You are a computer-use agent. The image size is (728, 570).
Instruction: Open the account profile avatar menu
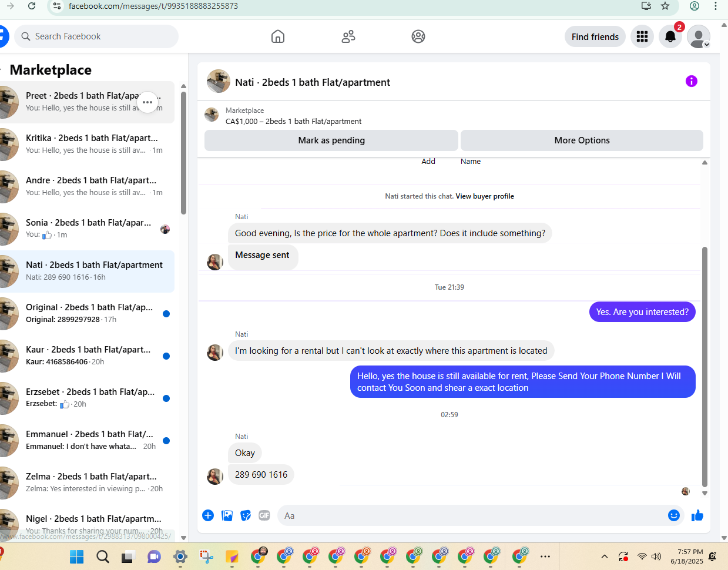[x=699, y=36]
